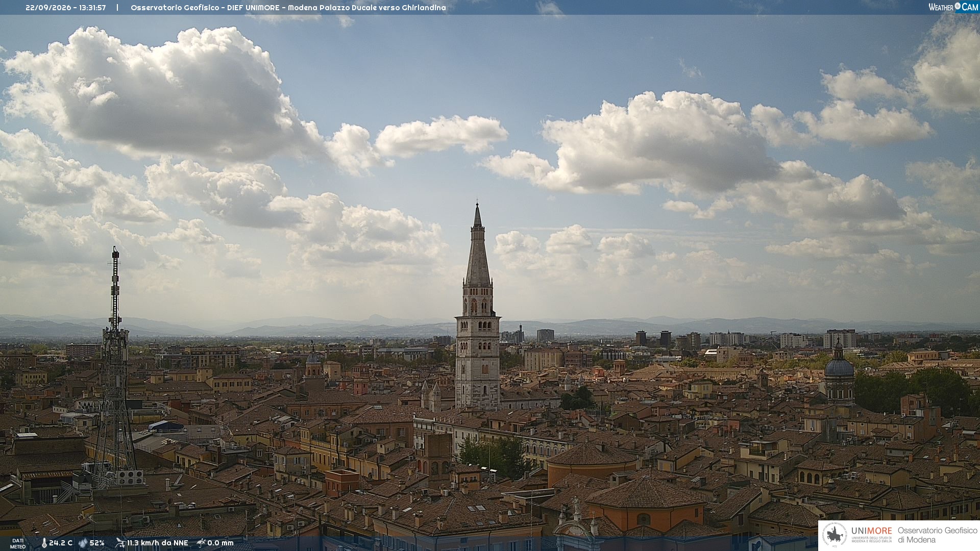Click the 22/09/2026 date and time stamp
Screen dimensions: 980x551
(x=66, y=8)
